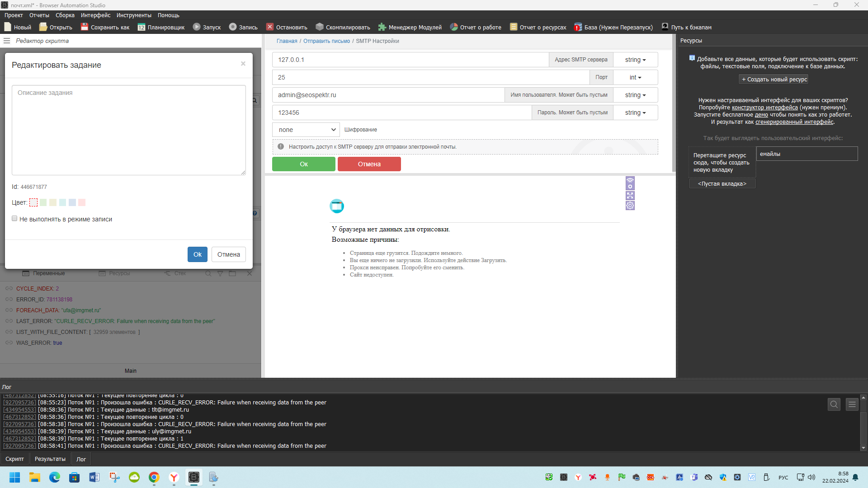Select the light green color swatch
The width and height of the screenshot is (868, 488).
coord(43,202)
